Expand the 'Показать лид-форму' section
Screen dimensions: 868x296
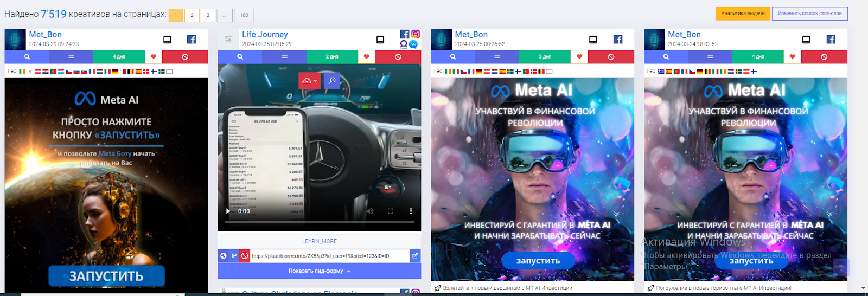pos(319,271)
